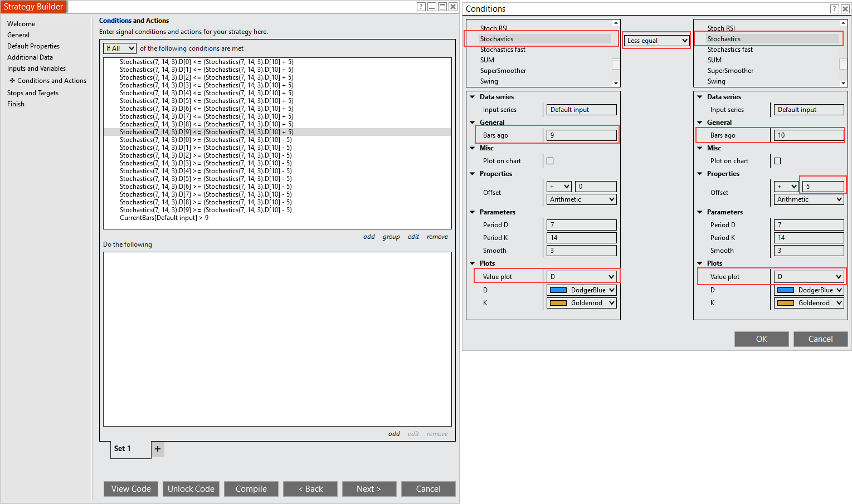Collapse right panel Plots section
The image size is (852, 504).
(700, 263)
